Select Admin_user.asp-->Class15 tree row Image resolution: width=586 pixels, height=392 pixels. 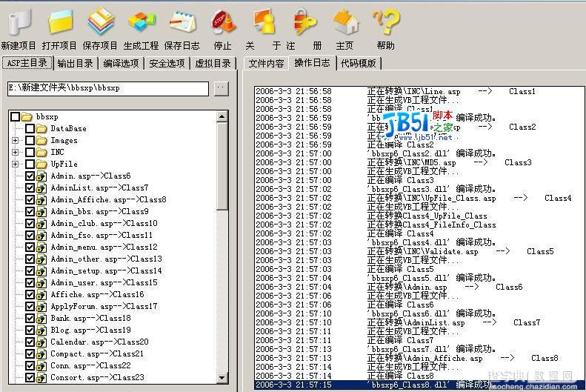click(104, 283)
